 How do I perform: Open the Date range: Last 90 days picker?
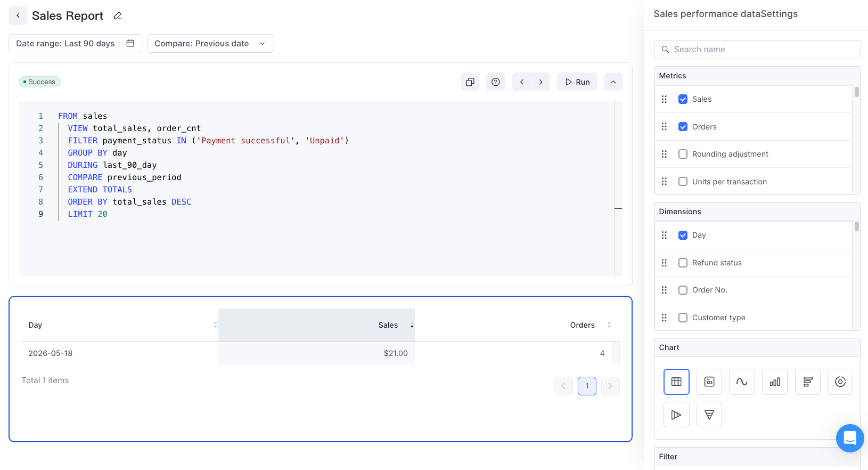click(75, 43)
